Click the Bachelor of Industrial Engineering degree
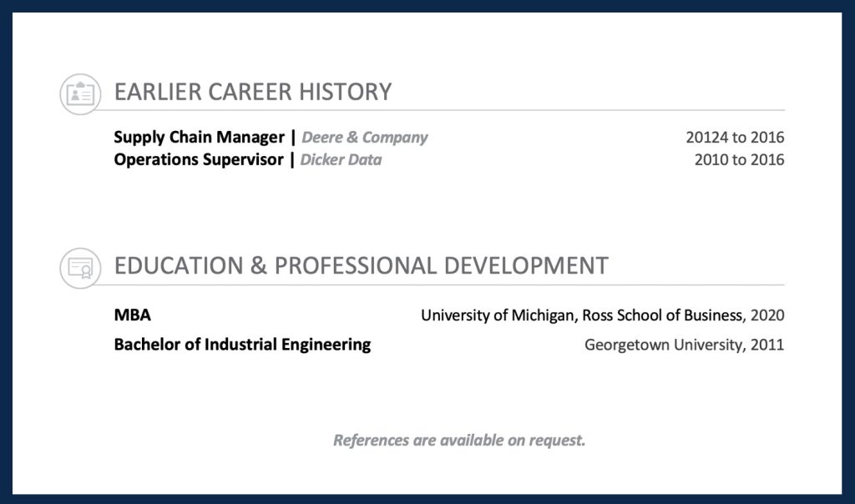 click(242, 344)
